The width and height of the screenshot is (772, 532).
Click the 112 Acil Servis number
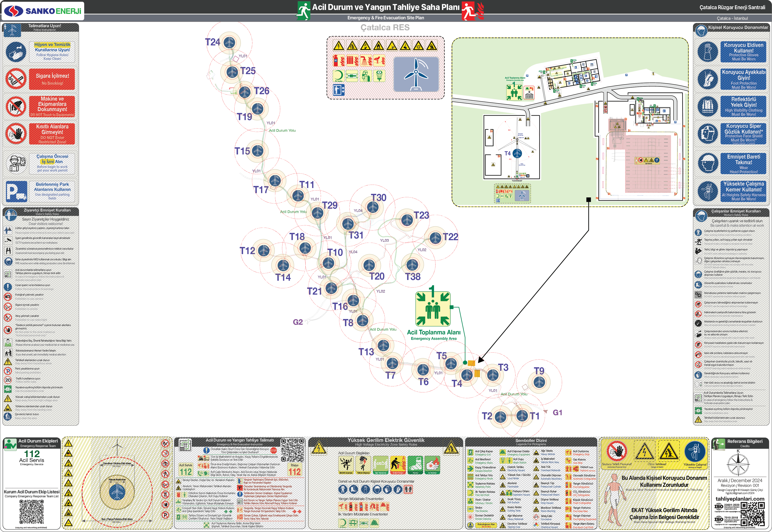[32, 454]
